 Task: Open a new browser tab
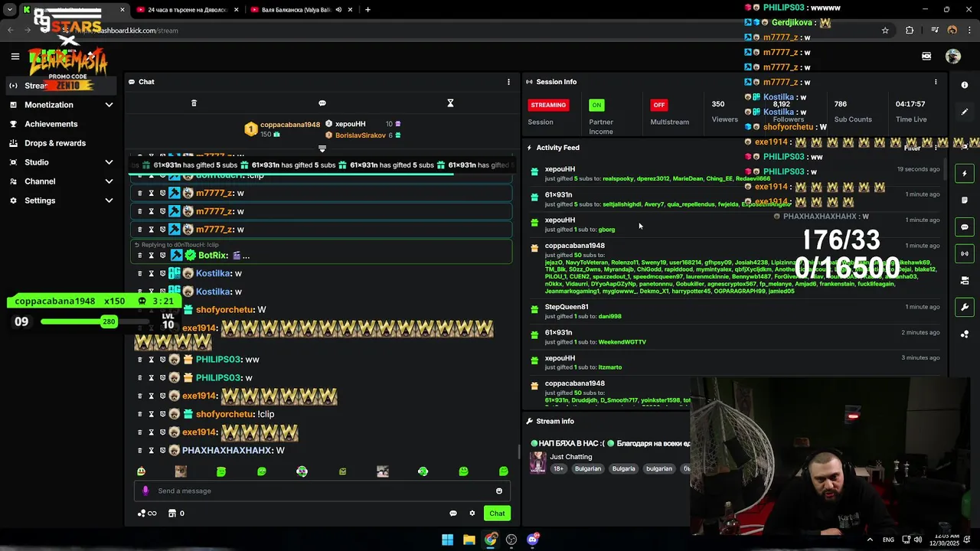pos(367,10)
